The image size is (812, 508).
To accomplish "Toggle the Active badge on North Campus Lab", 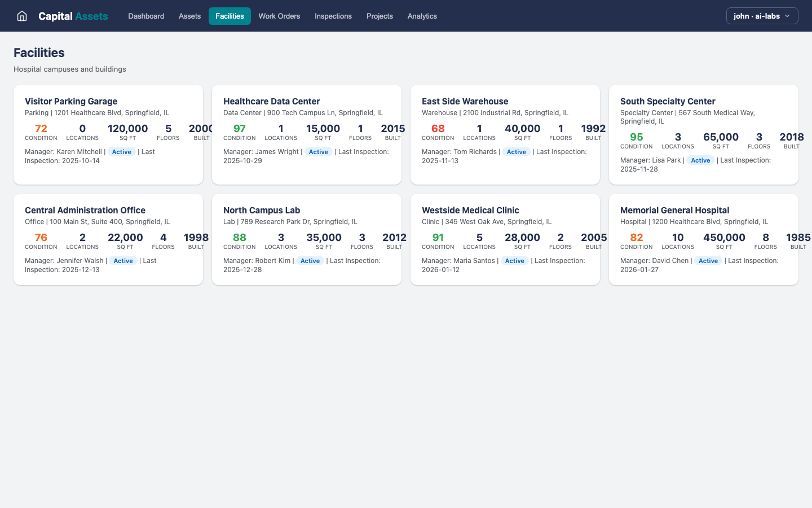I will tap(310, 260).
